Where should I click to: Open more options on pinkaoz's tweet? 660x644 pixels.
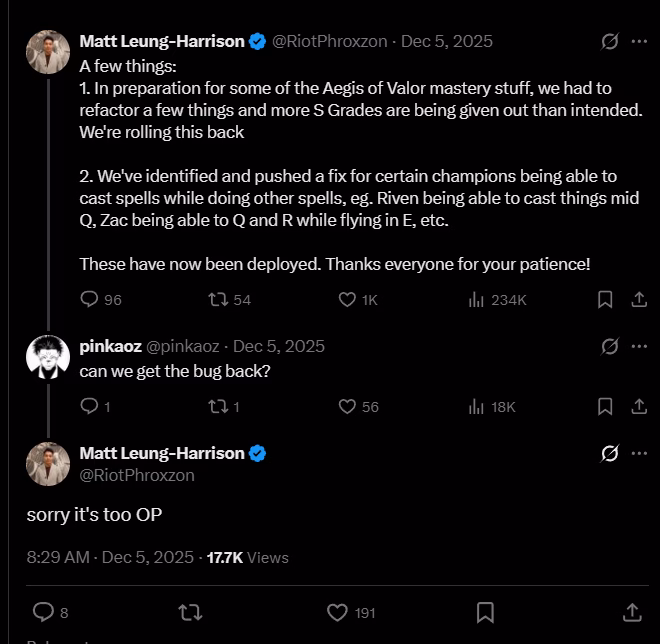[639, 346]
